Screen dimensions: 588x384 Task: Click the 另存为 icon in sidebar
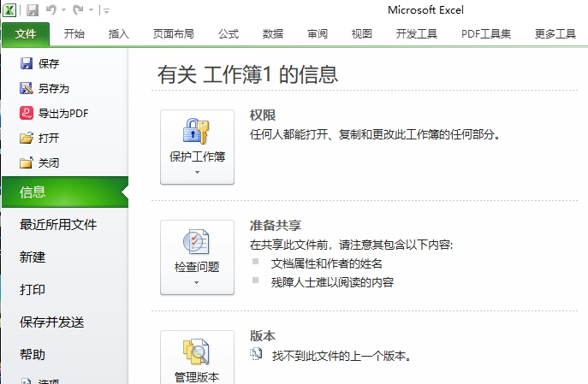tap(27, 88)
